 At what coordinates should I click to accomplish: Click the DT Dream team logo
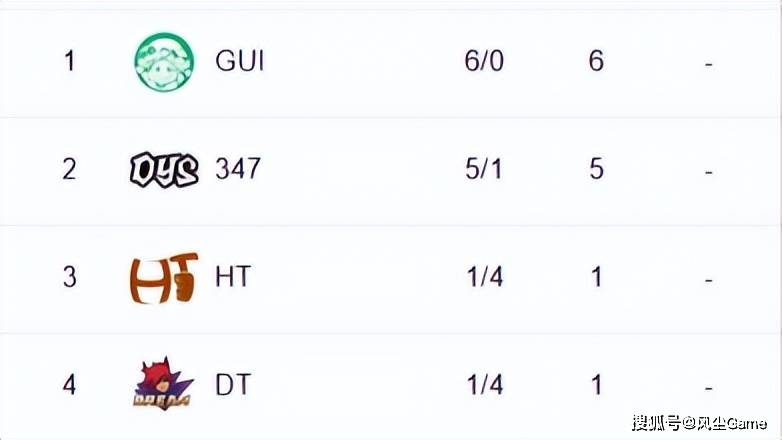tap(163, 383)
